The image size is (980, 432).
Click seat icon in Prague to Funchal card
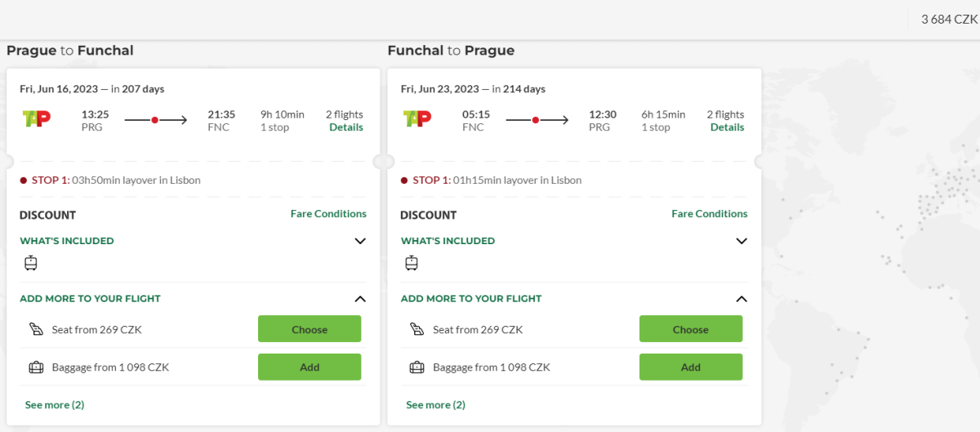[35, 330]
